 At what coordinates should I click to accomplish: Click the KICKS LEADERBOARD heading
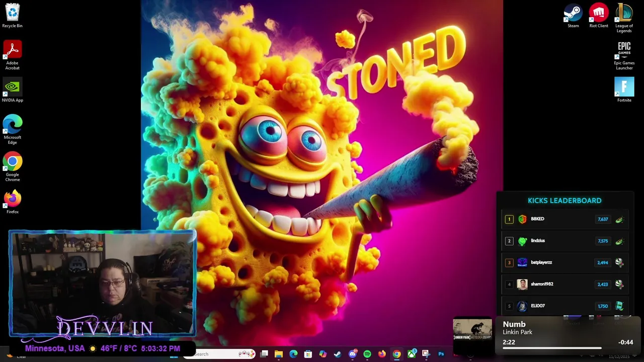click(565, 201)
